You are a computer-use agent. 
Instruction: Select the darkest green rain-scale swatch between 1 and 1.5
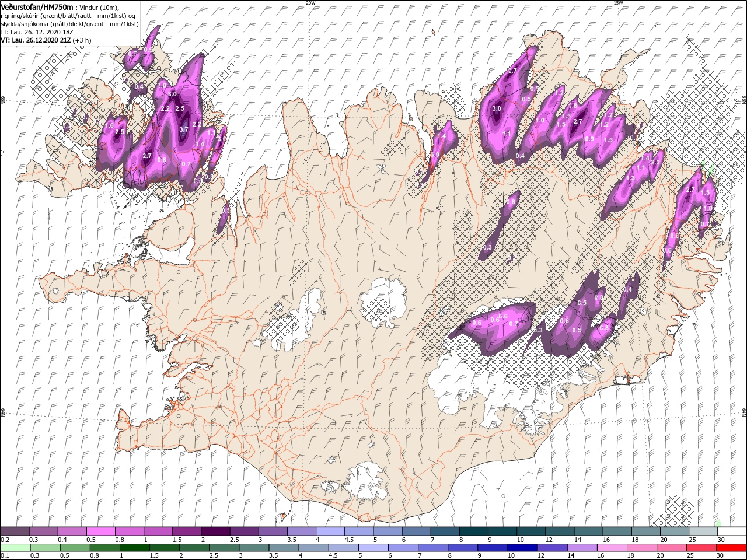135,547
